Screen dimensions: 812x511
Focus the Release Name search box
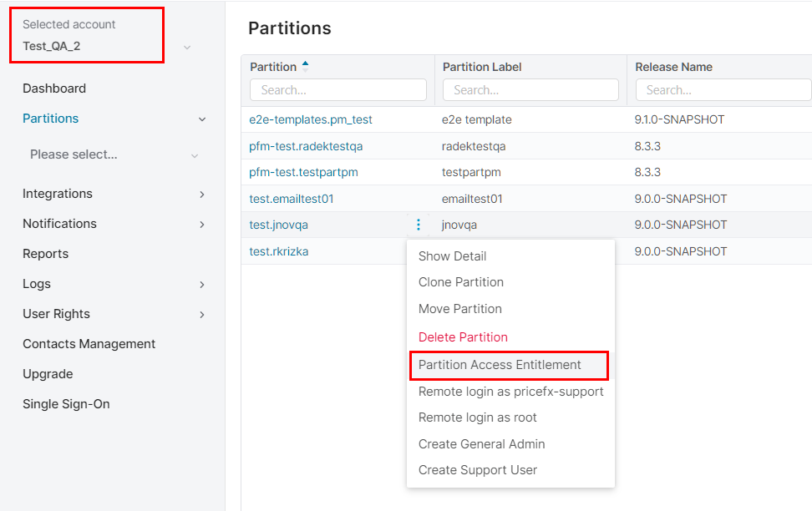point(723,90)
